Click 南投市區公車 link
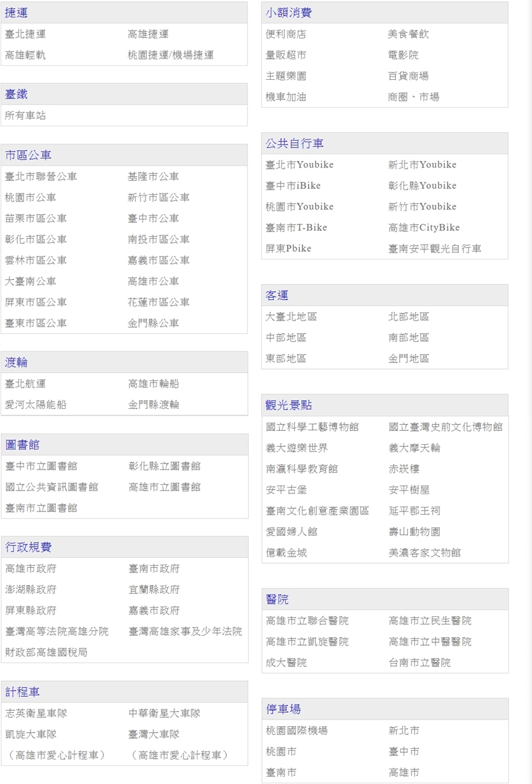Viewport: 532px width, 784px height. [158, 239]
